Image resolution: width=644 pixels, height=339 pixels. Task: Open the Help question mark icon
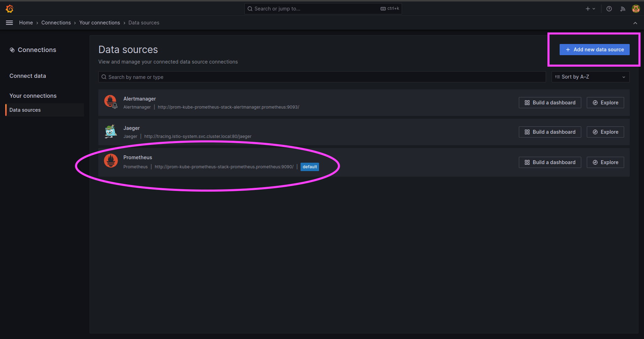pyautogui.click(x=609, y=8)
